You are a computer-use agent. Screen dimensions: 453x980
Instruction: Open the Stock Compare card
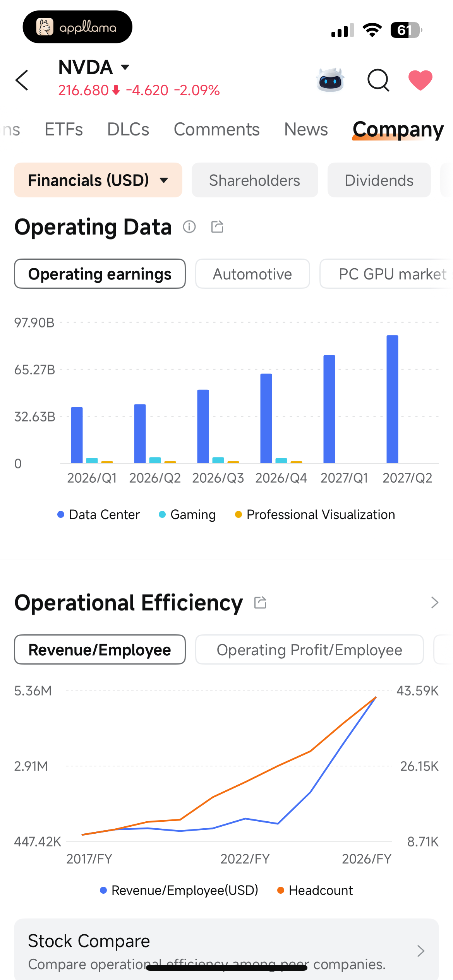pyautogui.click(x=226, y=950)
